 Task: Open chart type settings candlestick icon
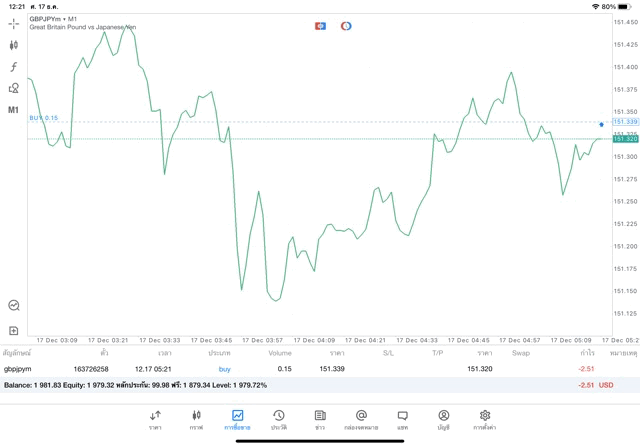click(14, 45)
